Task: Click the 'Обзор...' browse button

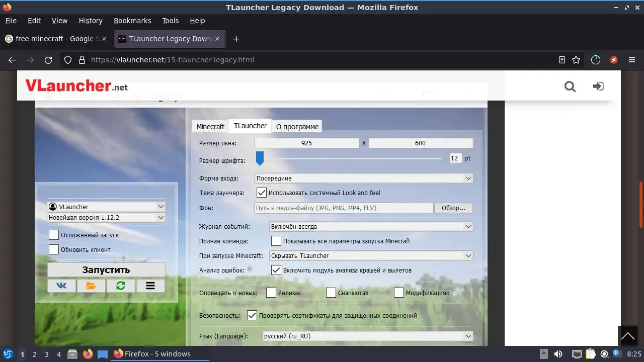Action: pyautogui.click(x=453, y=208)
